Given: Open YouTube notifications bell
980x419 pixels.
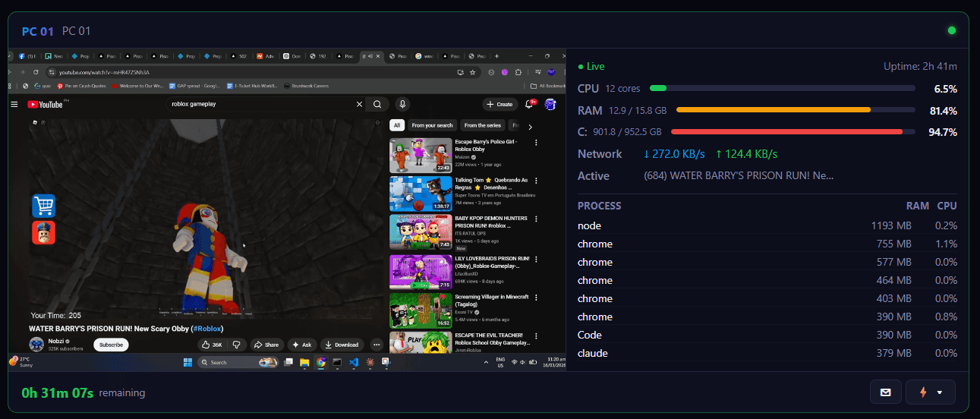Looking at the screenshot, I should 529,104.
